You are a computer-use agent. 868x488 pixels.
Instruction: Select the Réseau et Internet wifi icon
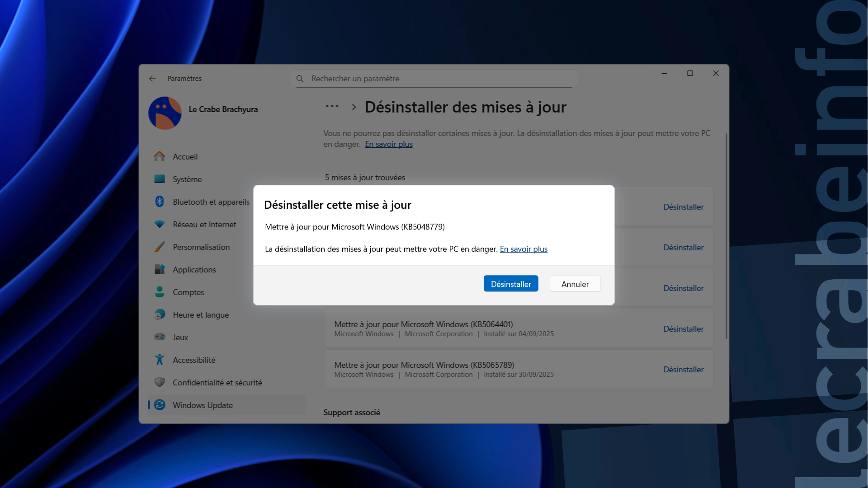point(159,224)
